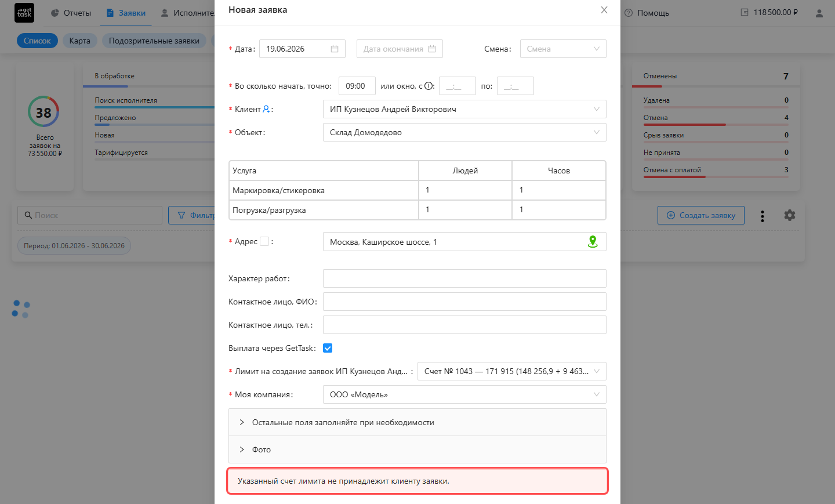Open the Помощь help link
The image size is (835, 504).
pos(647,13)
